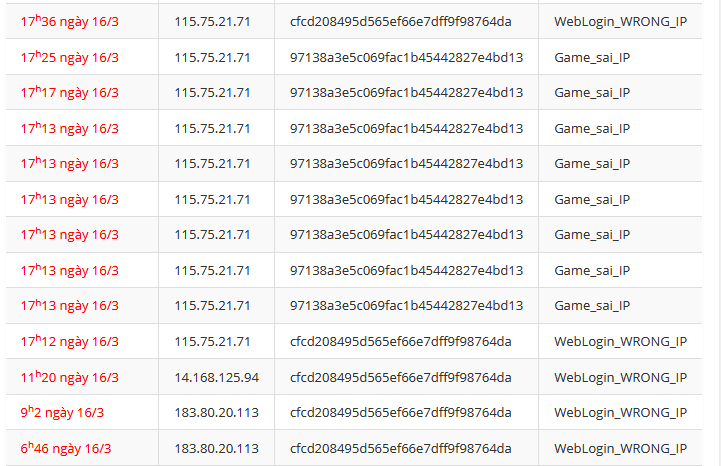
Task: Select the 9h2 ngày 16/3 timestamp
Action: (x=62, y=412)
